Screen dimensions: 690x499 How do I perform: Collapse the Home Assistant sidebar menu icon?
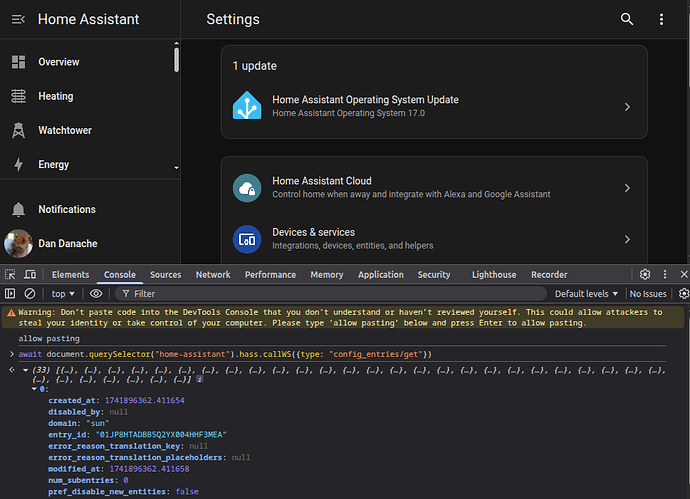tap(18, 19)
